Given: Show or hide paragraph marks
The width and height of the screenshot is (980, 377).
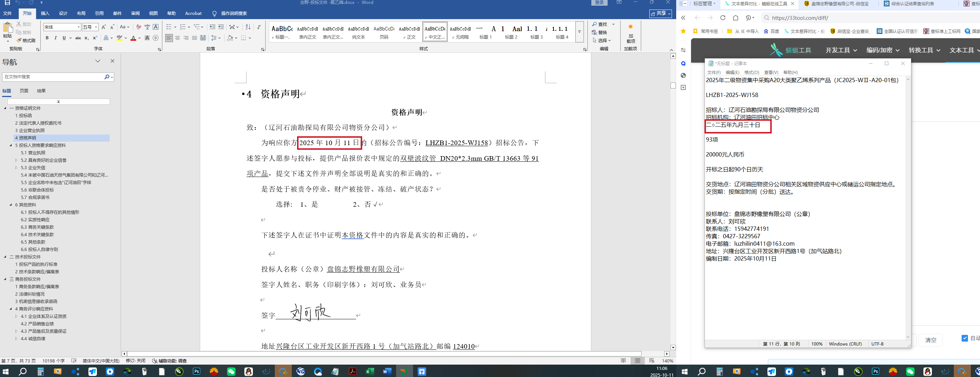Looking at the screenshot, I should (259, 27).
